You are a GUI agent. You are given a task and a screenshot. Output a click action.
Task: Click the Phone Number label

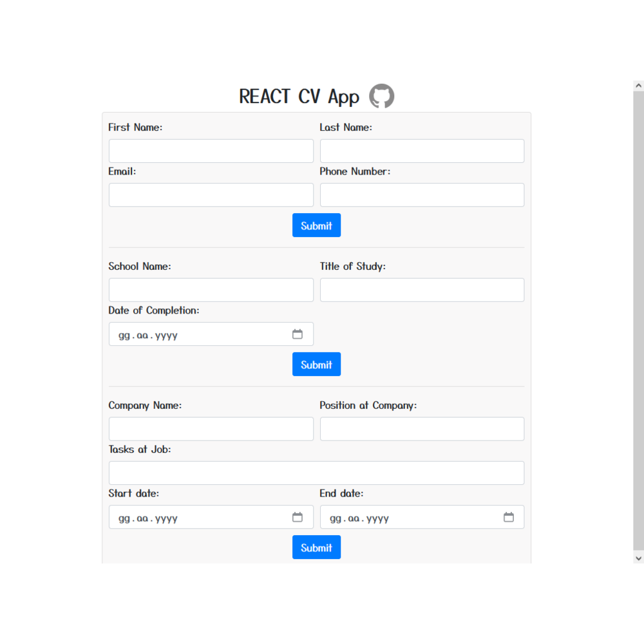[x=355, y=171]
